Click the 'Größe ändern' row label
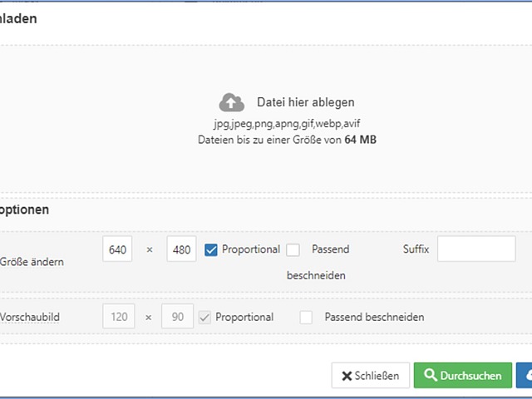 pos(32,262)
